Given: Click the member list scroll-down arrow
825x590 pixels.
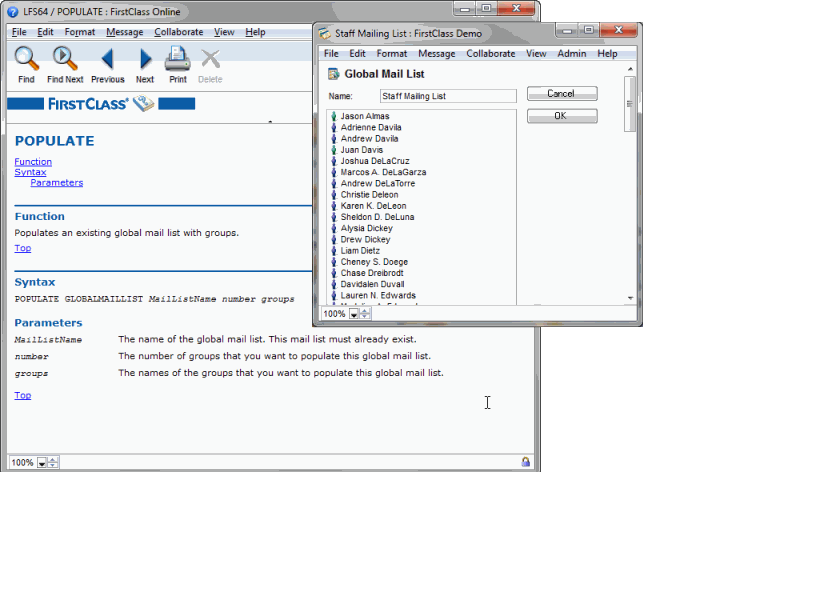Looking at the screenshot, I should coord(630,298).
